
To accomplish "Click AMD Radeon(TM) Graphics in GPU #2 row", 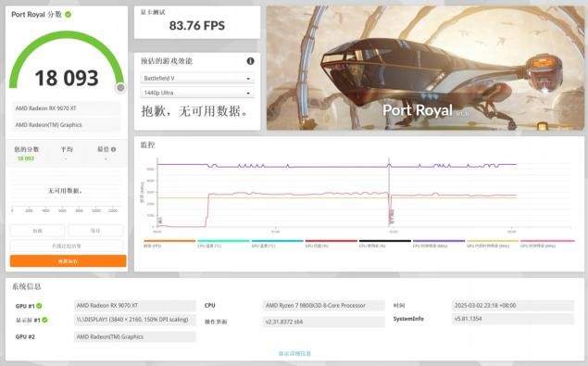I will tap(135, 336).
